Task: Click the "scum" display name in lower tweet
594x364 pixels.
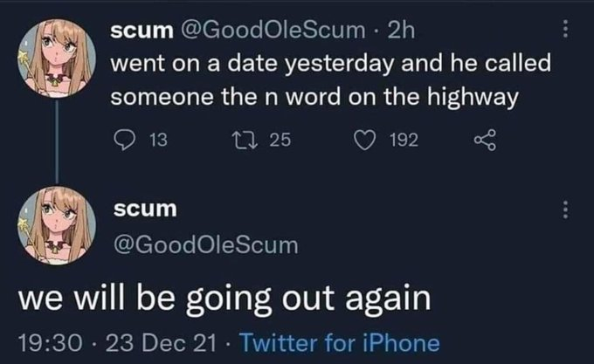Action: coord(145,209)
